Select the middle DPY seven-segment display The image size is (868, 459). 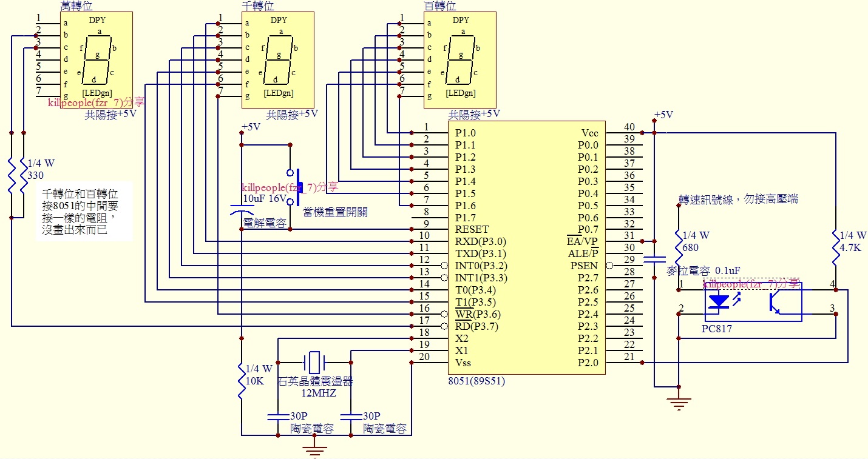point(278,59)
